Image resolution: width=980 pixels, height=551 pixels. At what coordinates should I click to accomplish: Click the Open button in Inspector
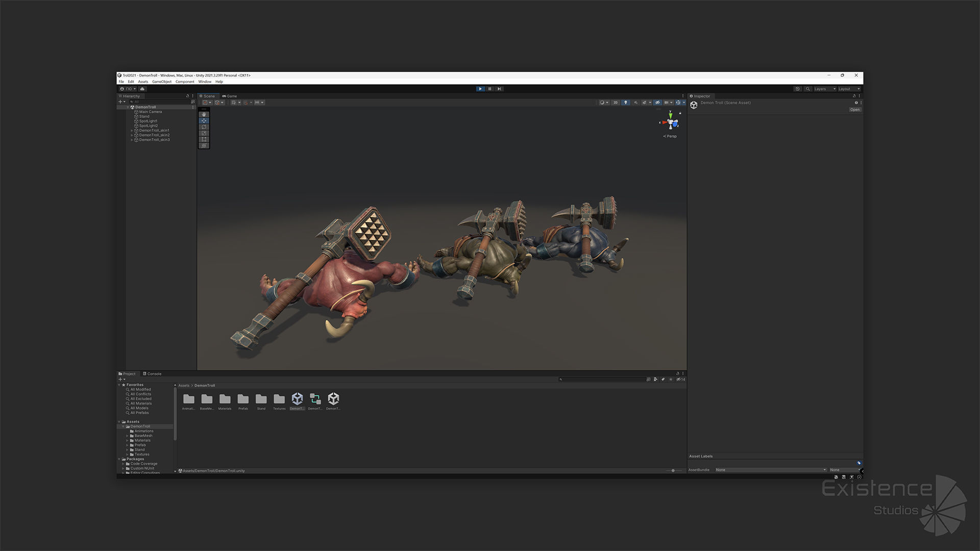coord(855,110)
